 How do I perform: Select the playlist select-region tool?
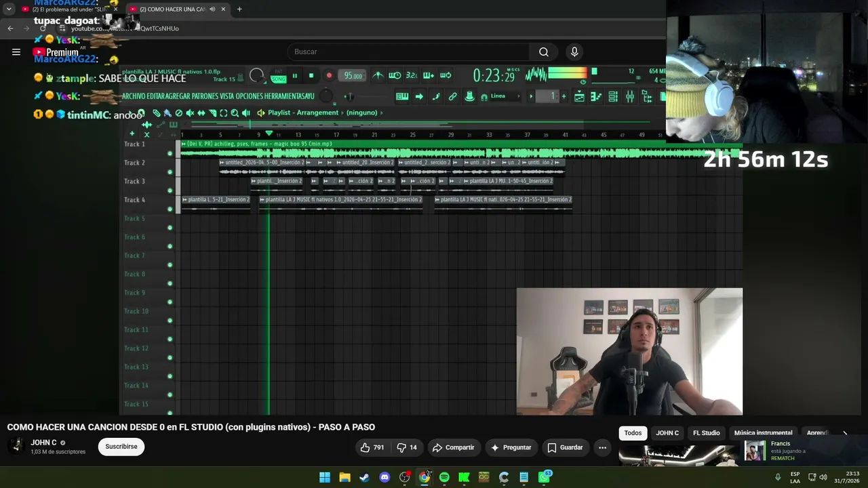[x=223, y=113]
